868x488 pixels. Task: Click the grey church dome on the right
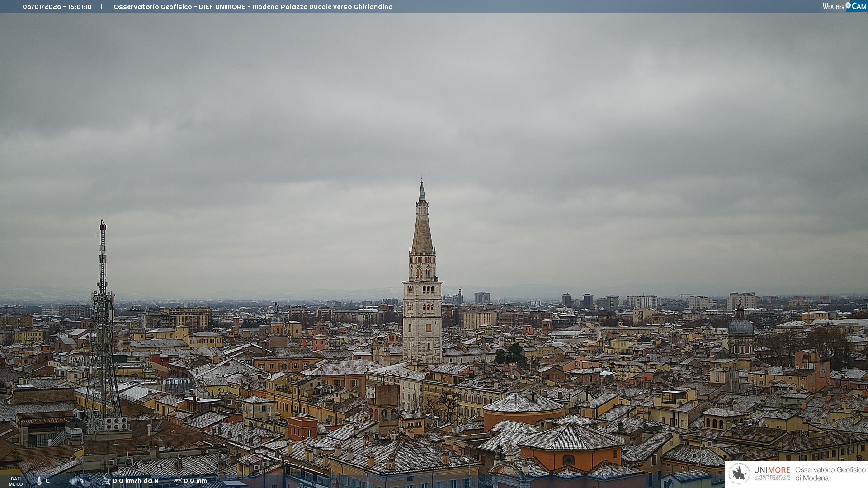pyautogui.click(x=741, y=326)
